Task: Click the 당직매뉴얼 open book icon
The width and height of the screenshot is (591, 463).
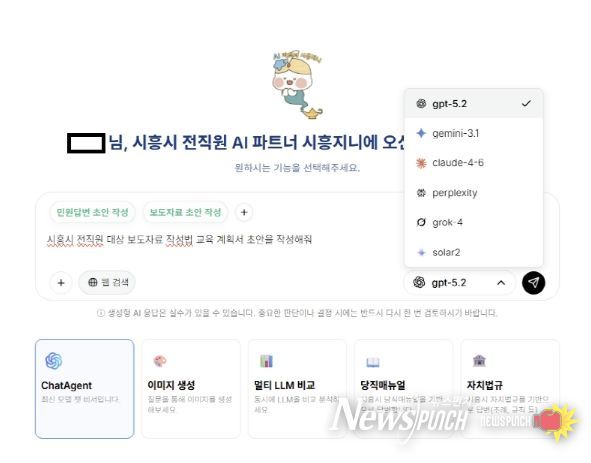Action: (x=373, y=362)
